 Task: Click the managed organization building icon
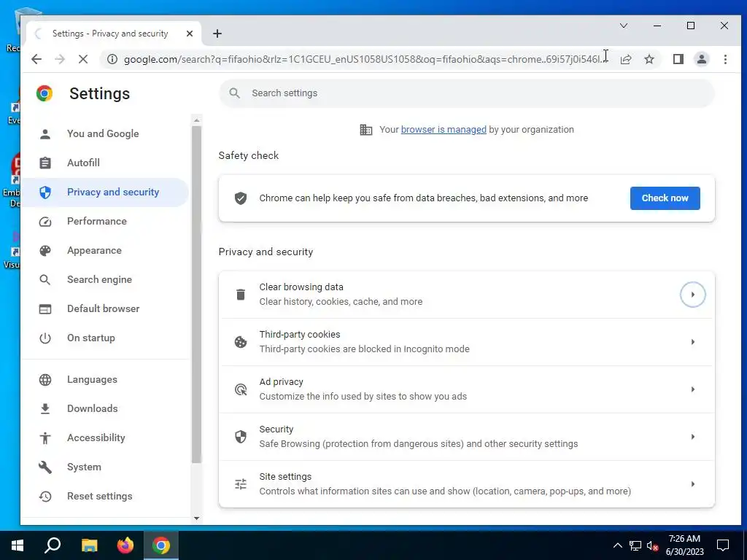pyautogui.click(x=366, y=130)
